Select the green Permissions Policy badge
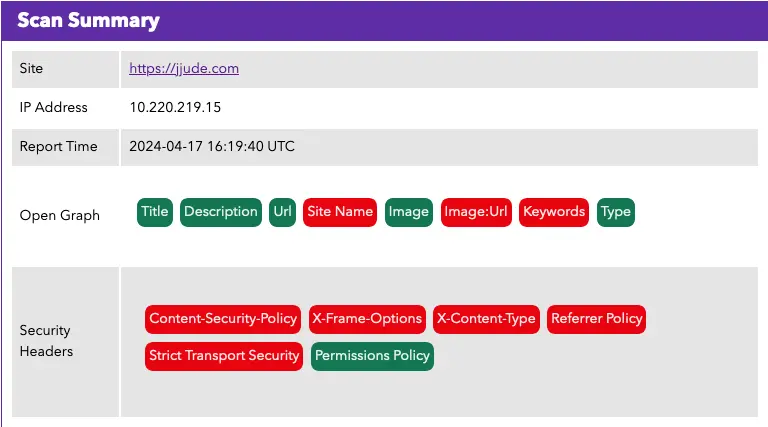The width and height of the screenshot is (768, 427). tap(372, 356)
